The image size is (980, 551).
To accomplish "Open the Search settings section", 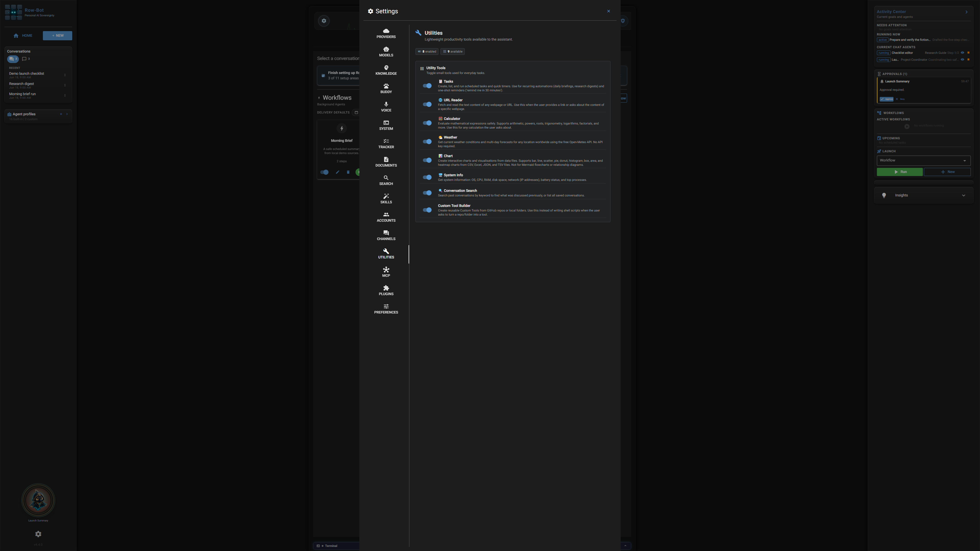I will pyautogui.click(x=386, y=181).
